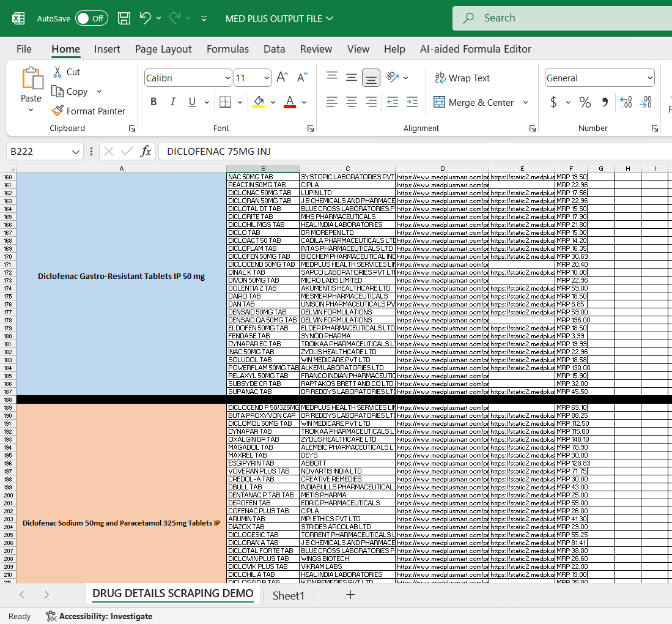672x624 pixels.
Task: Toggle Underline formatting
Action: (x=192, y=102)
